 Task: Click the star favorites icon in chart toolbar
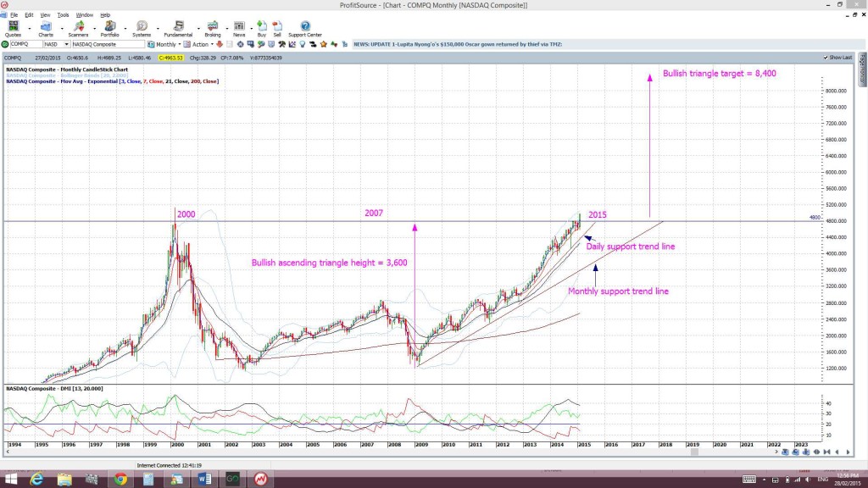click(x=324, y=44)
